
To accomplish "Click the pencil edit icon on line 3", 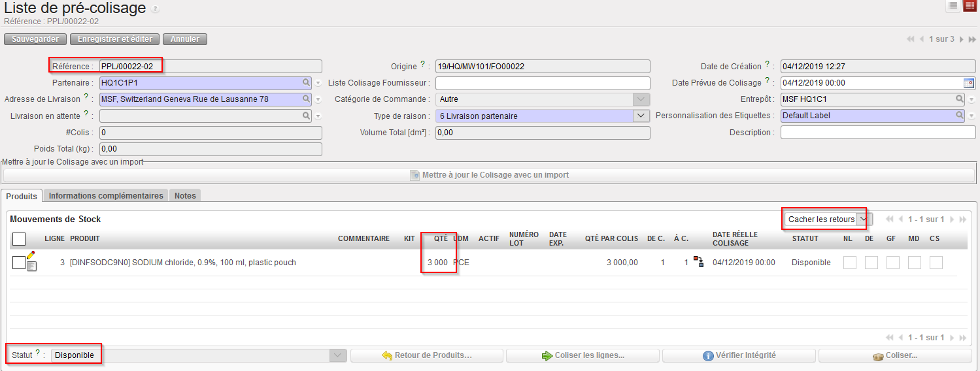I will coord(31,255).
